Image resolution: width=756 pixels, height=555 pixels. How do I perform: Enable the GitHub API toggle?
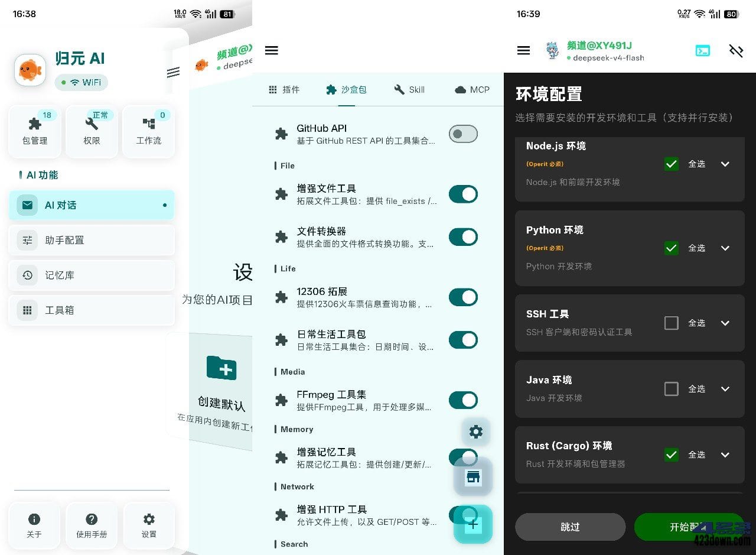[x=463, y=134]
